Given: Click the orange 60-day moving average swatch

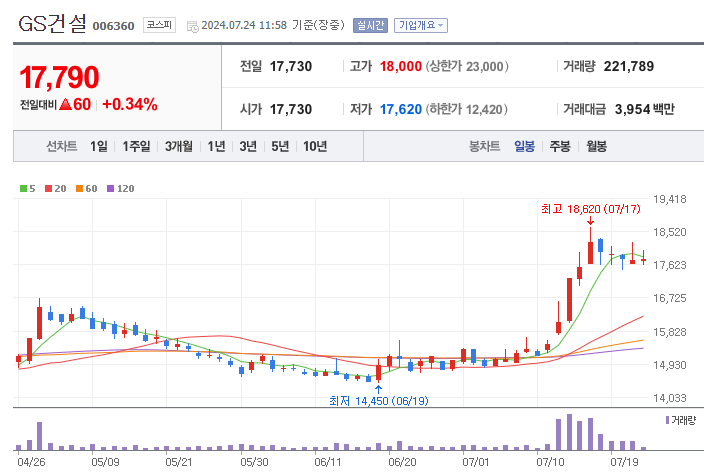Looking at the screenshot, I should click(x=79, y=189).
